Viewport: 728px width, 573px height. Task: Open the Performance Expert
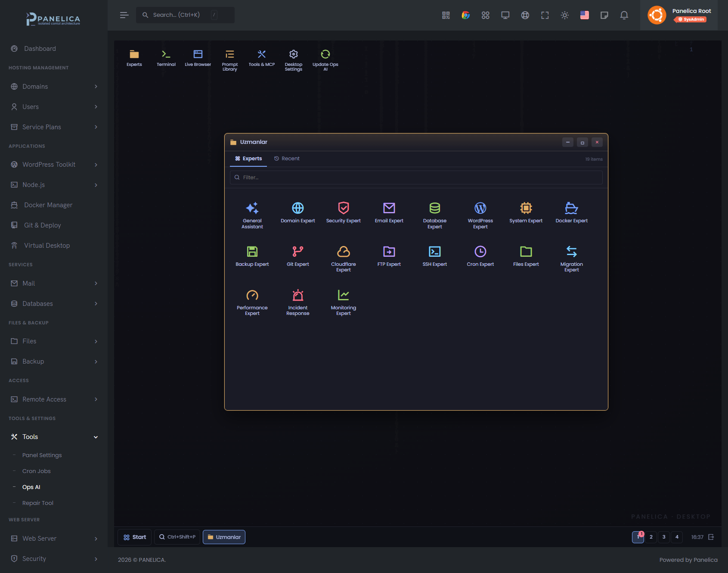click(252, 302)
